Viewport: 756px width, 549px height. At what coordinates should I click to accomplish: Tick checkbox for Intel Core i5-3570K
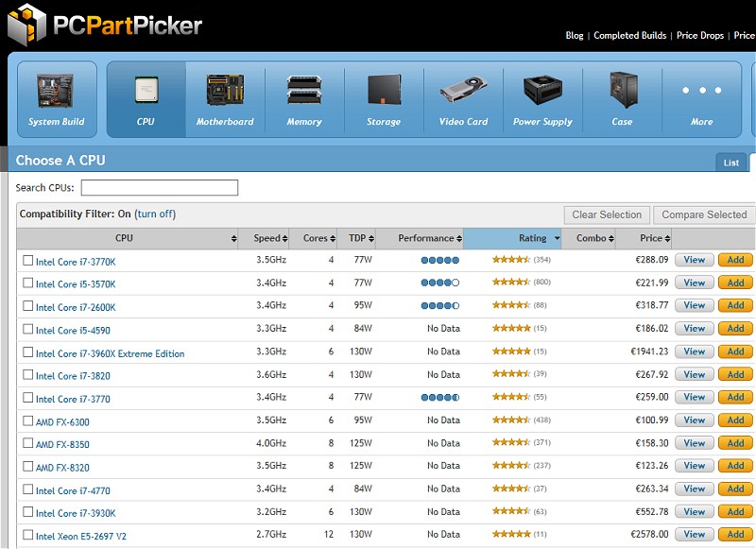point(28,283)
